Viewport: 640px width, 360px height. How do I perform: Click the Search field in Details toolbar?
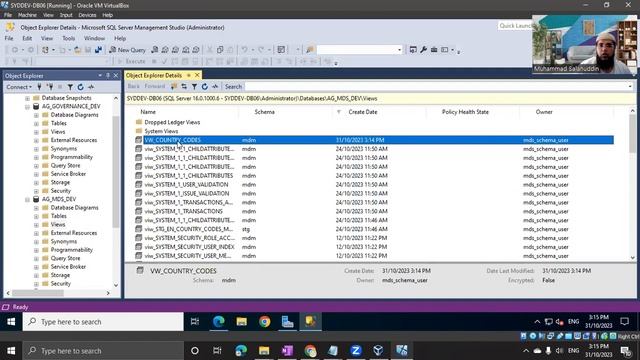(x=439, y=87)
